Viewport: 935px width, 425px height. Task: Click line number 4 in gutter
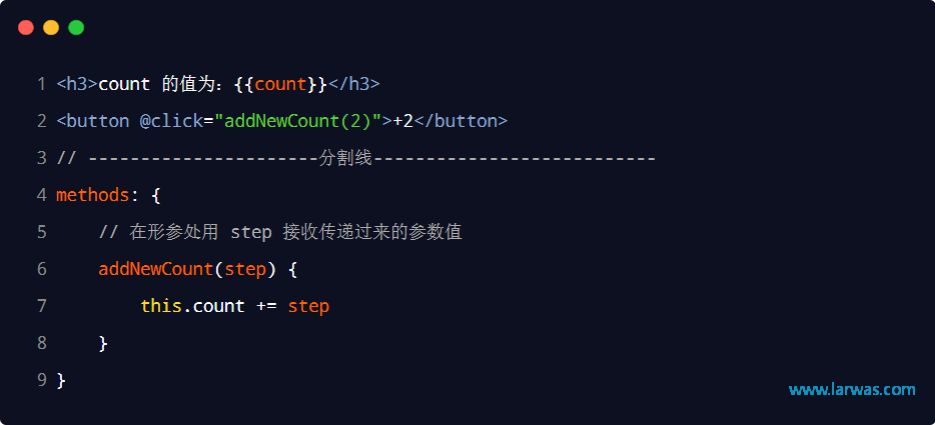point(41,195)
